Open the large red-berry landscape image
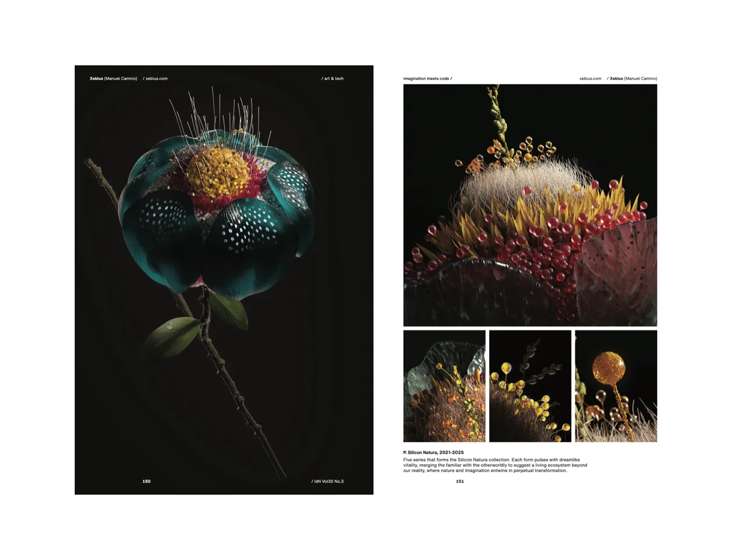 coord(529,205)
